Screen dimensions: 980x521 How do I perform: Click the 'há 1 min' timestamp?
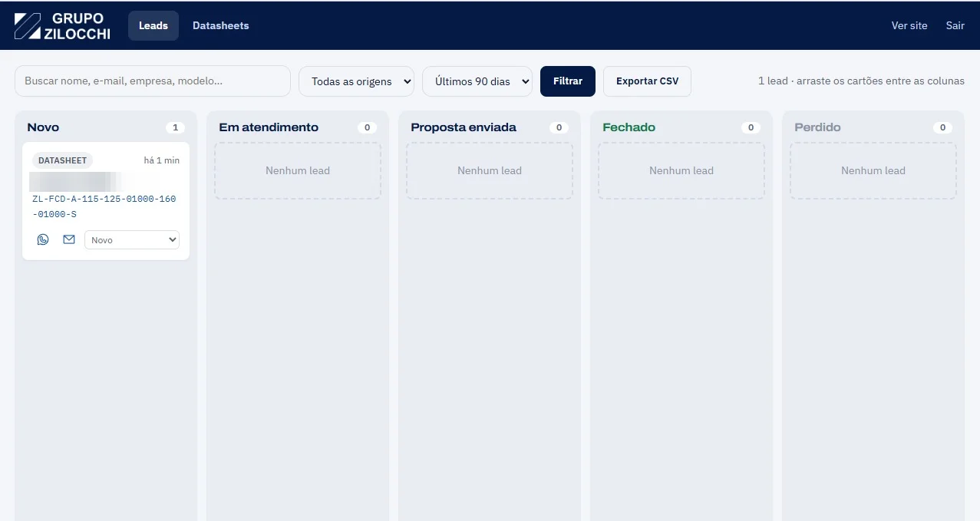click(162, 160)
